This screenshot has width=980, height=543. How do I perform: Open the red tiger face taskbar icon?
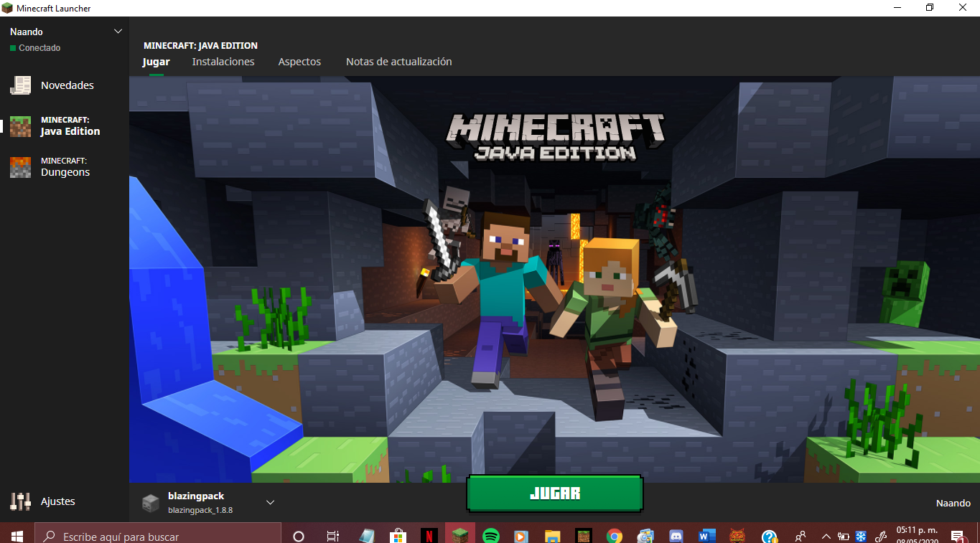pyautogui.click(x=737, y=536)
